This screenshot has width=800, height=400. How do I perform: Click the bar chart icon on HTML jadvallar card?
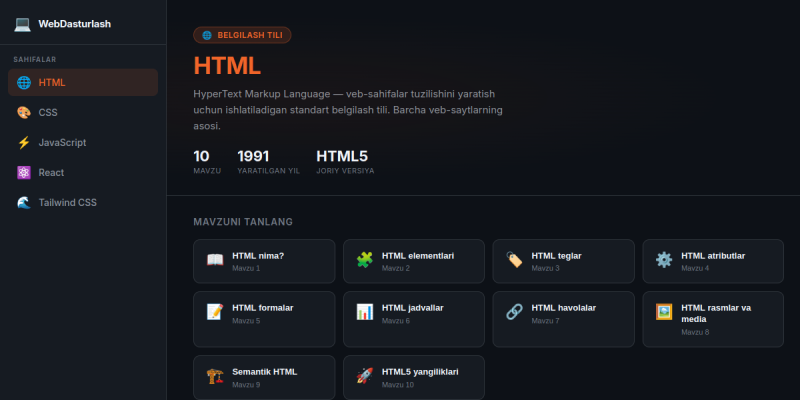pos(364,312)
